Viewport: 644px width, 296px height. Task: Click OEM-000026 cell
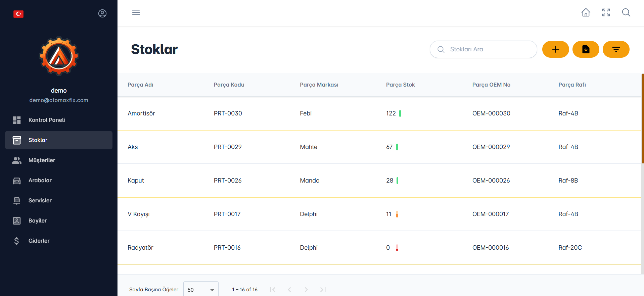pos(491,181)
